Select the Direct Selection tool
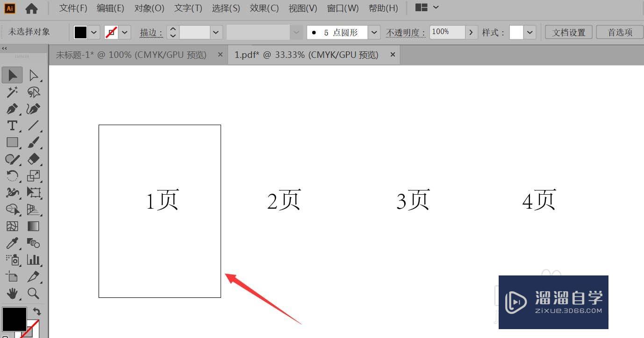 coord(34,75)
